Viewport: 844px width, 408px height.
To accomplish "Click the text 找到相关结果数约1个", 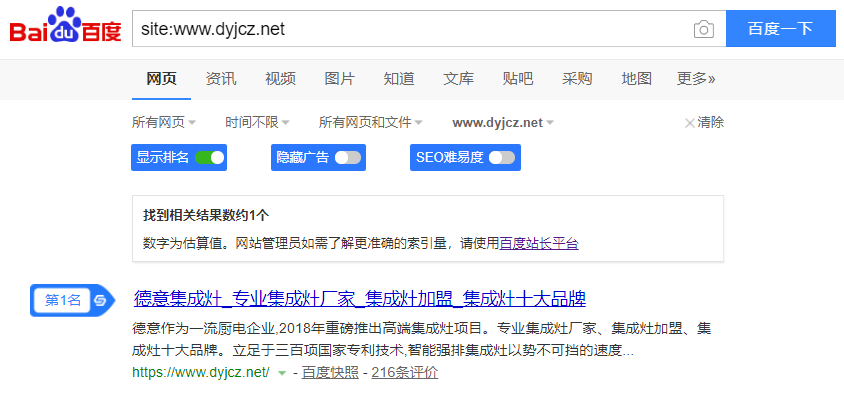I will pos(206,216).
